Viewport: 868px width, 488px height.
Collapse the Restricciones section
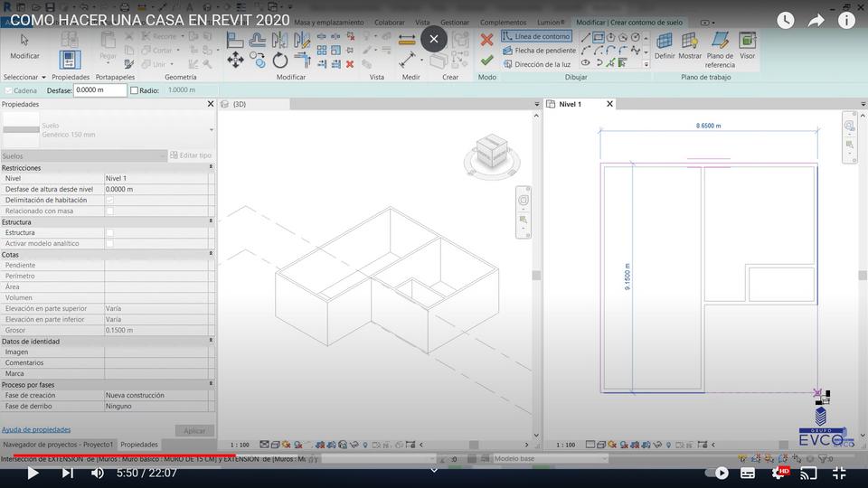click(211, 167)
